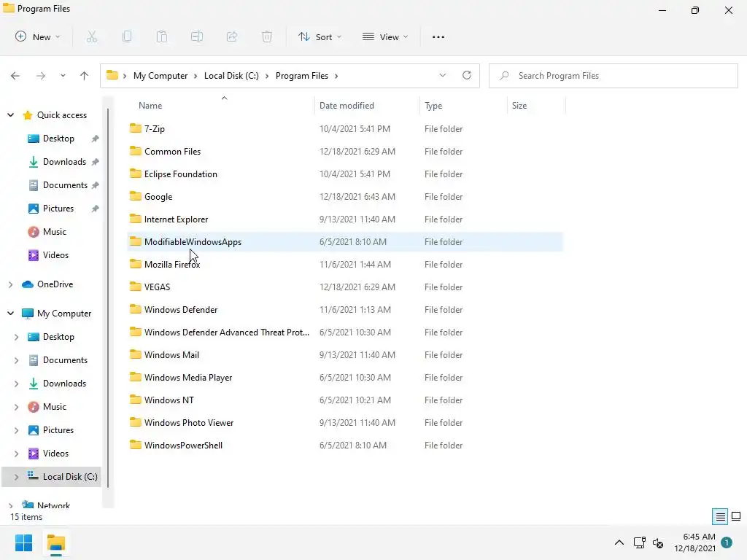Click the navigation pane scrollbar
This screenshot has width=747, height=560.
[108, 298]
